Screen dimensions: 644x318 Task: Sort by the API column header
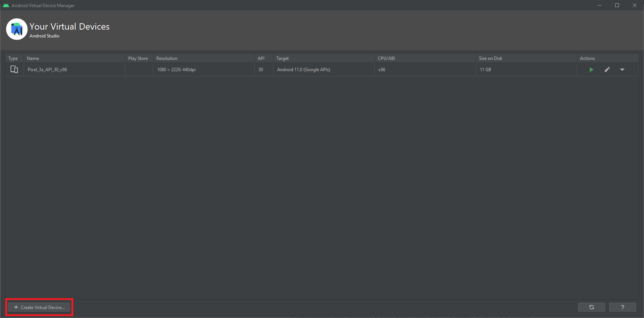pos(264,58)
